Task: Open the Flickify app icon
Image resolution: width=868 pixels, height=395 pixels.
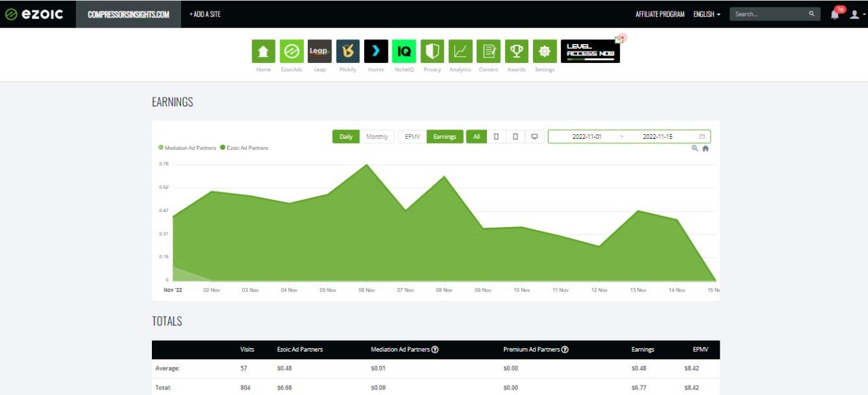Action: click(348, 51)
